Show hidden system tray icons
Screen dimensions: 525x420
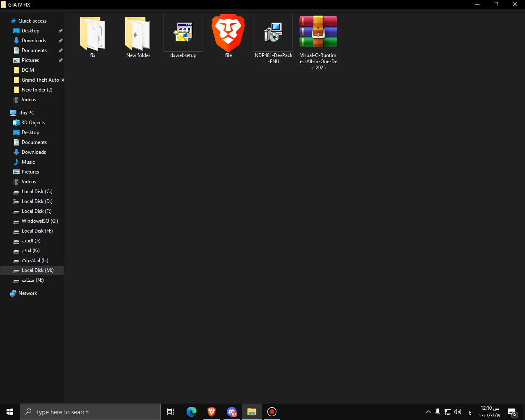[428, 412]
